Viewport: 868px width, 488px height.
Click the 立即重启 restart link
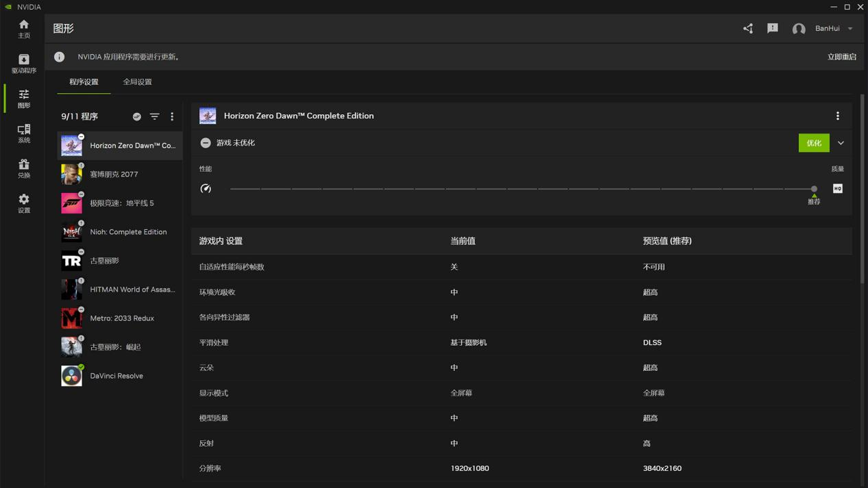[842, 57]
